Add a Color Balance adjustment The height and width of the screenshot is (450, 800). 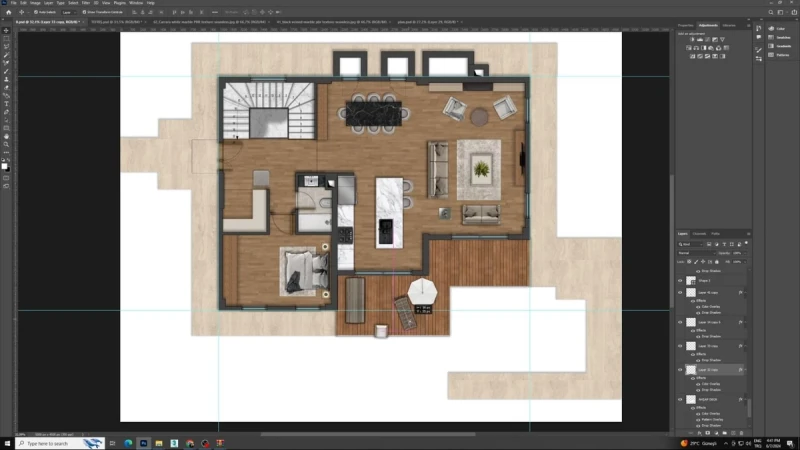(696, 48)
